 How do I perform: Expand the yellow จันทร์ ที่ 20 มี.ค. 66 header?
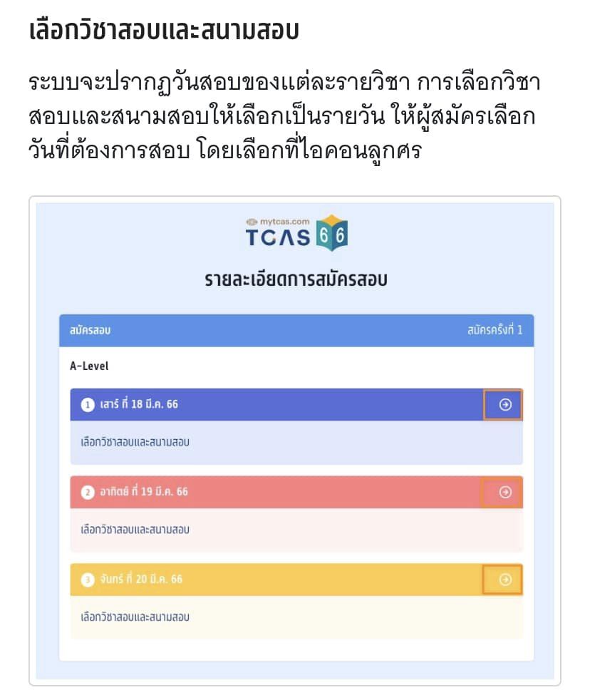pyautogui.click(x=296, y=580)
